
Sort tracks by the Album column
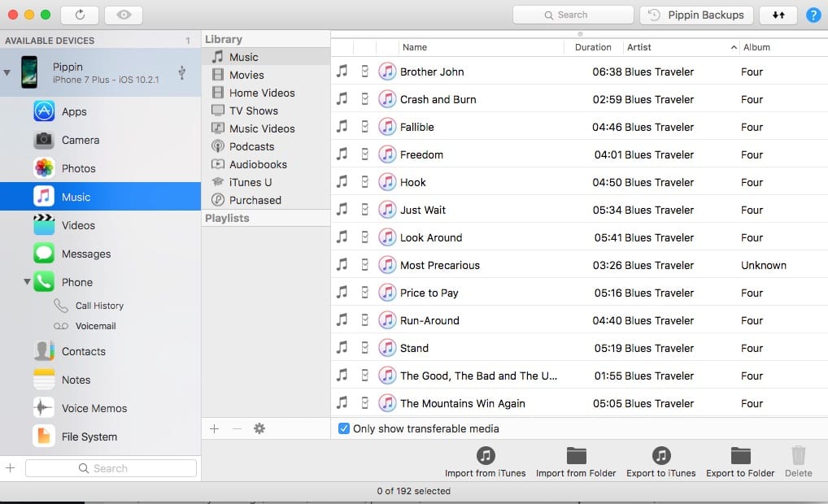tap(783, 47)
